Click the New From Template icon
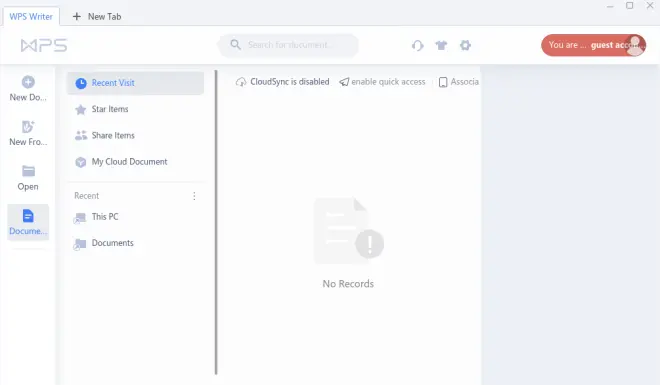The image size is (660, 385). coord(28,127)
